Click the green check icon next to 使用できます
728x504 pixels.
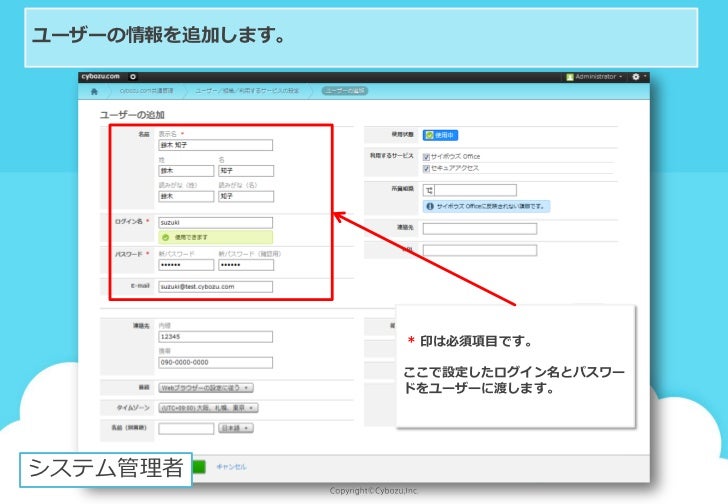coord(166,237)
